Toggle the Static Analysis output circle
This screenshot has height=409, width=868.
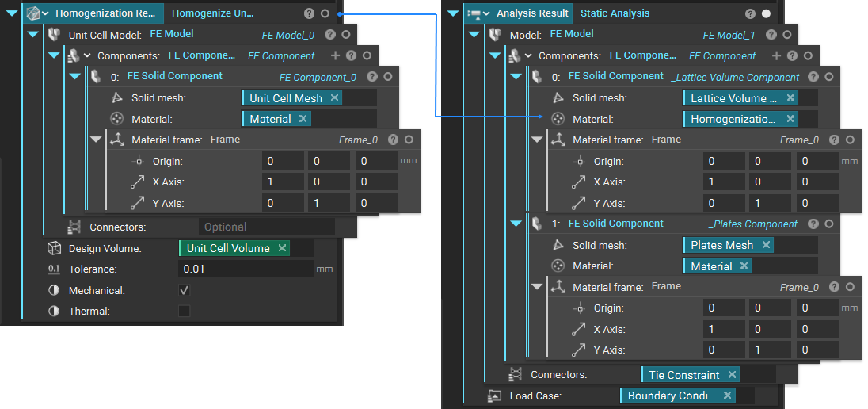coord(766,13)
